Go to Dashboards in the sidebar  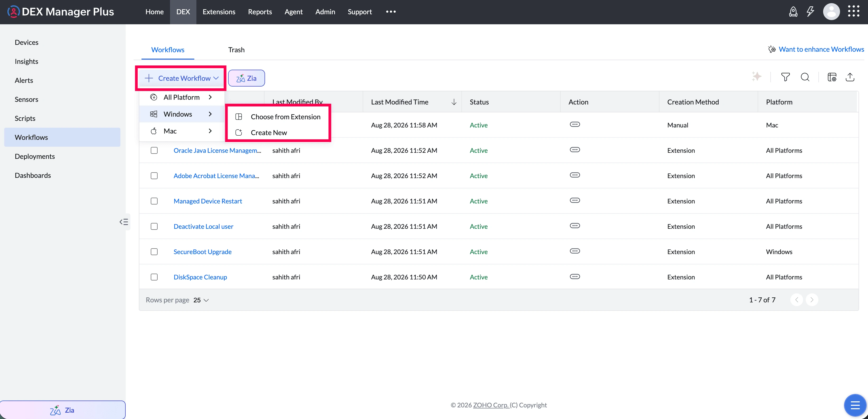click(62, 175)
